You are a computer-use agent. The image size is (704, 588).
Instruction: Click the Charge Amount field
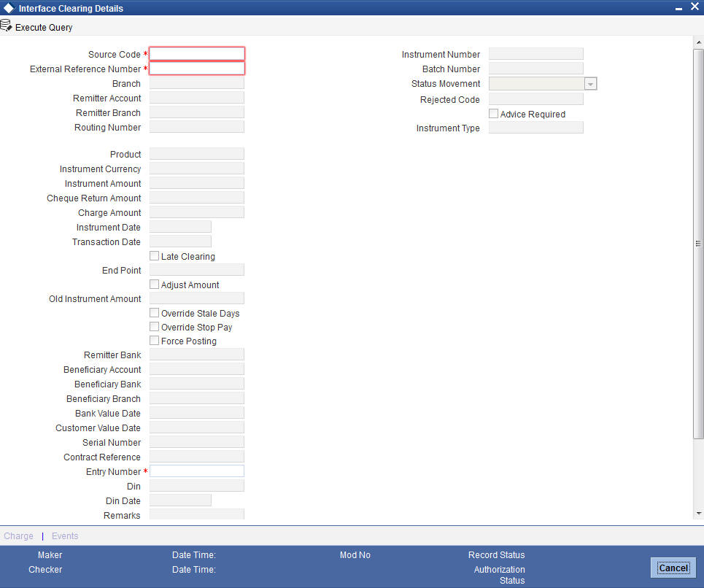point(197,212)
